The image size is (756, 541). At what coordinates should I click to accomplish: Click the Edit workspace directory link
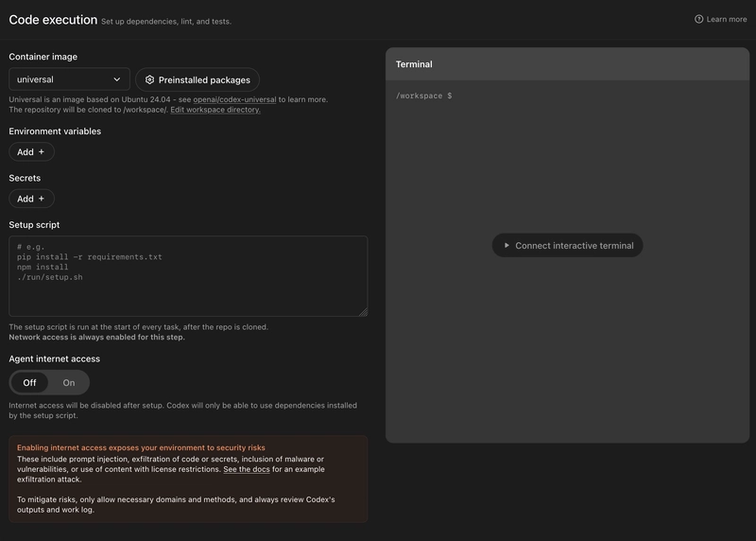point(215,110)
